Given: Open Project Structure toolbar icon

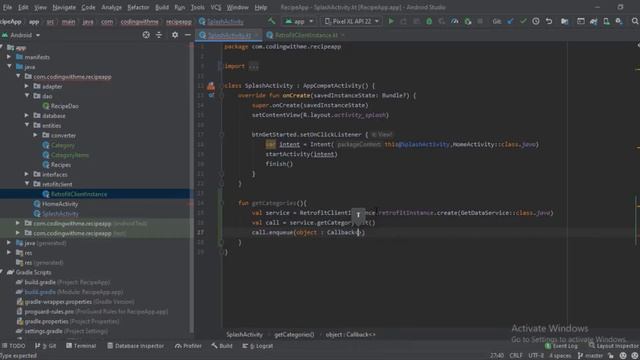Looking at the screenshot, I should pos(564,21).
